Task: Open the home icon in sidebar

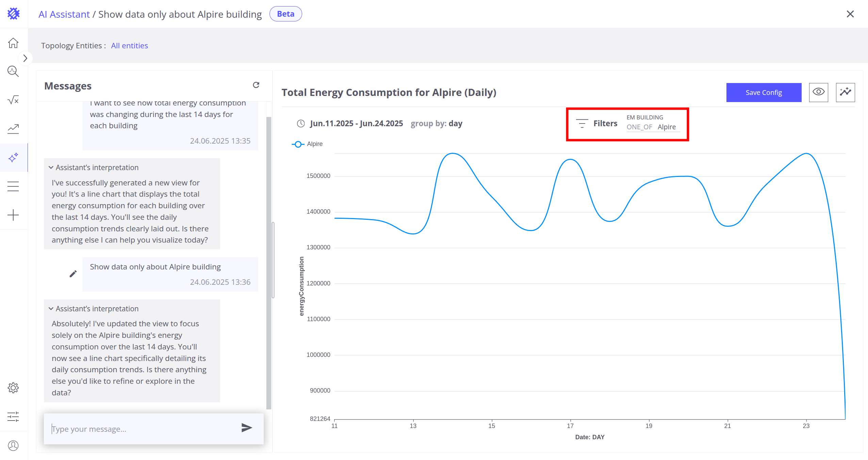Action: [x=13, y=43]
